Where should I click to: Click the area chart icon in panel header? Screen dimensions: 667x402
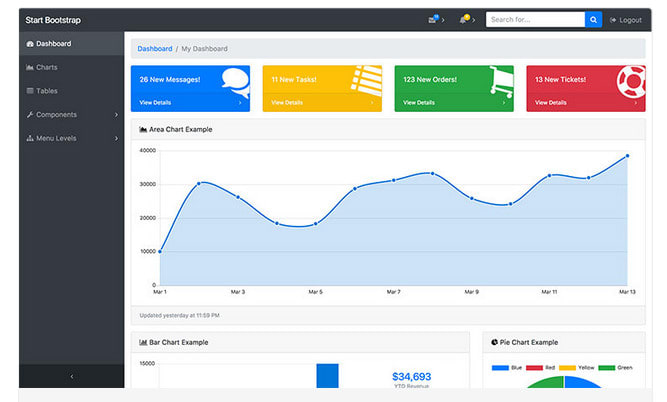[143, 129]
